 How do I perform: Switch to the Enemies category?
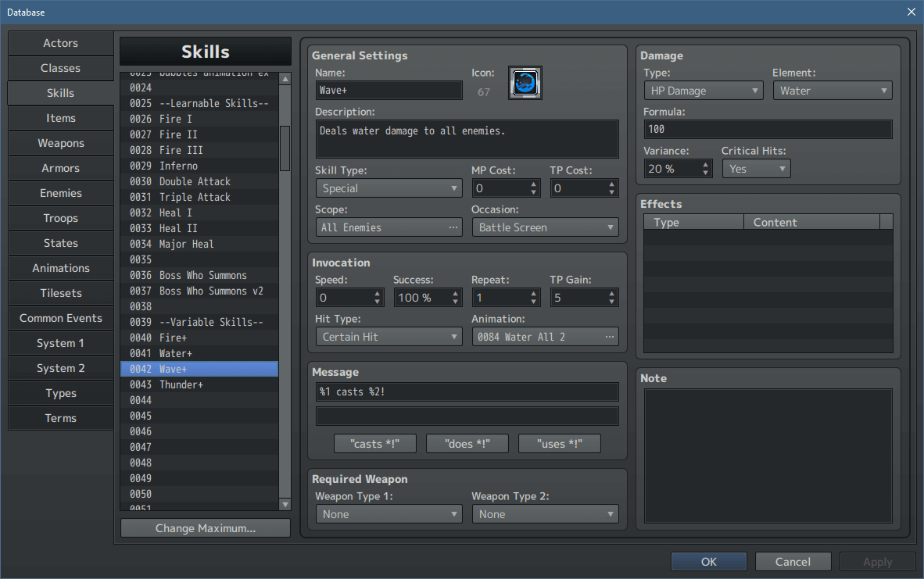[x=60, y=193]
